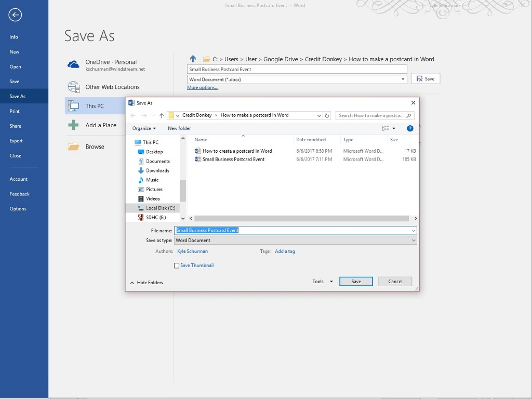Go up to parent folder in dialog
This screenshot has width=532, height=399.
pos(162,115)
